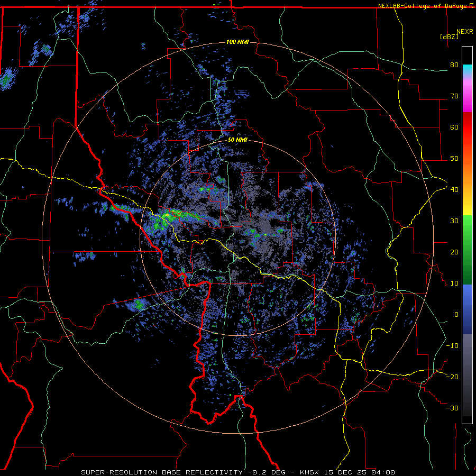The height and width of the screenshot is (476, 476).
Task: Click the -20 value on the dBZ scale
Action: point(452,377)
